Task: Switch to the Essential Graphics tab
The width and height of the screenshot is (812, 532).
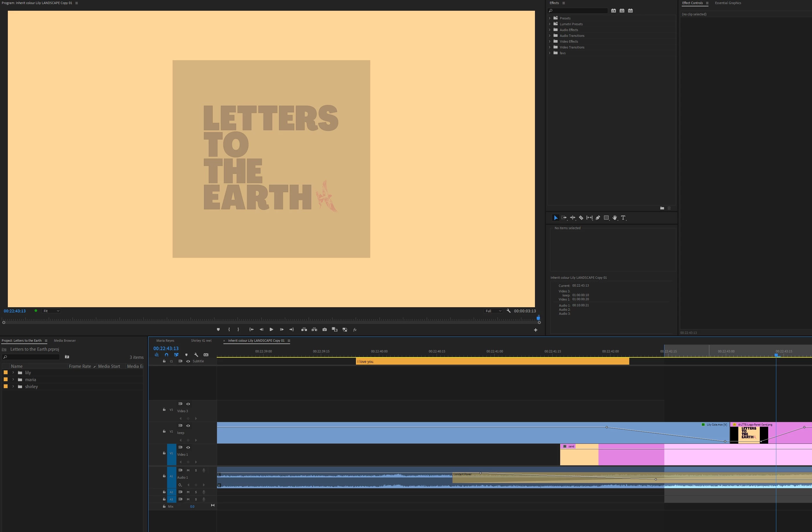Action: click(x=728, y=3)
